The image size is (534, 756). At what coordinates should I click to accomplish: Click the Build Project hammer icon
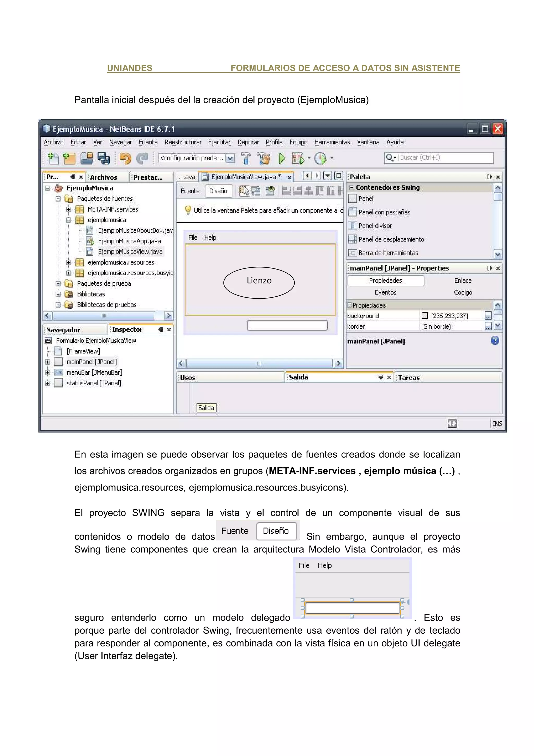tap(246, 158)
